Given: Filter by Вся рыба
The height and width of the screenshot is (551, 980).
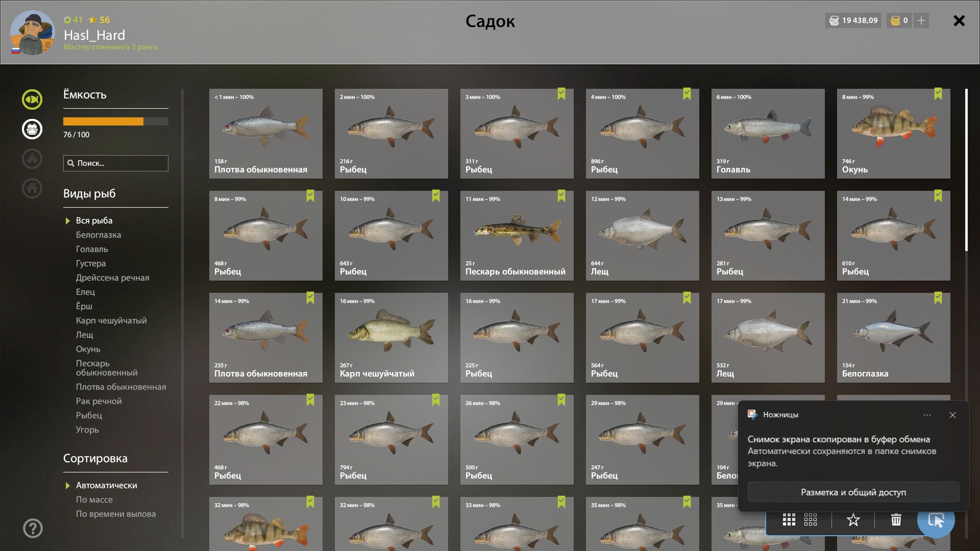Looking at the screenshot, I should (94, 220).
